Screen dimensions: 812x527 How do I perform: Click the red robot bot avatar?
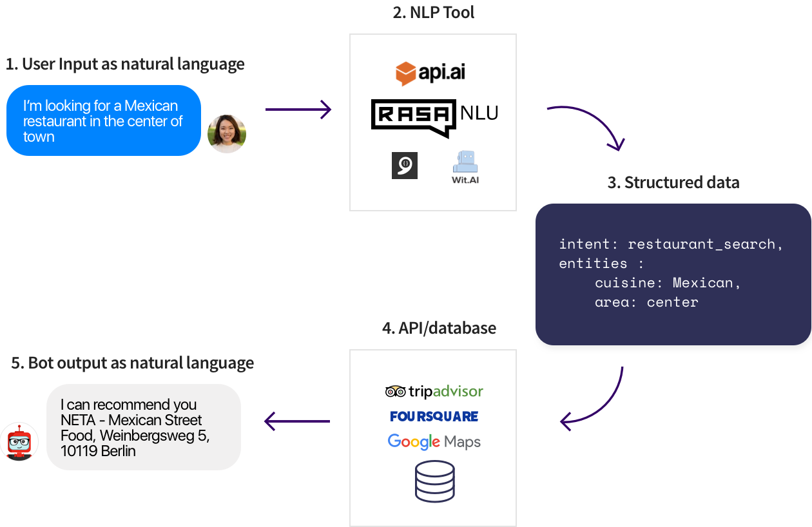[19, 442]
